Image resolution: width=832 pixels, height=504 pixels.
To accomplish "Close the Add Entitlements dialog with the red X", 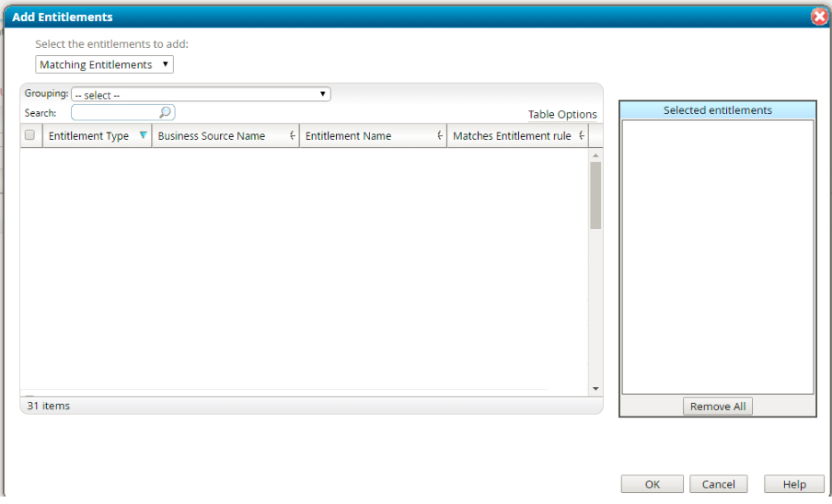I will pyautogui.click(x=819, y=17).
